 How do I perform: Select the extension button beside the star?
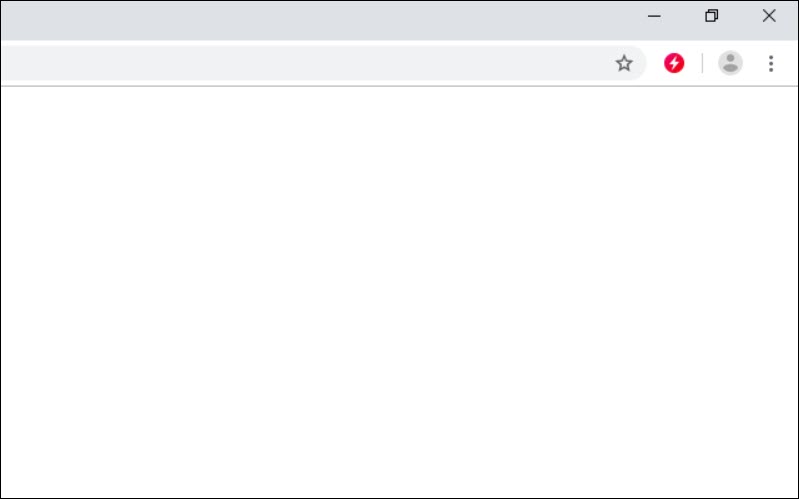(x=675, y=64)
